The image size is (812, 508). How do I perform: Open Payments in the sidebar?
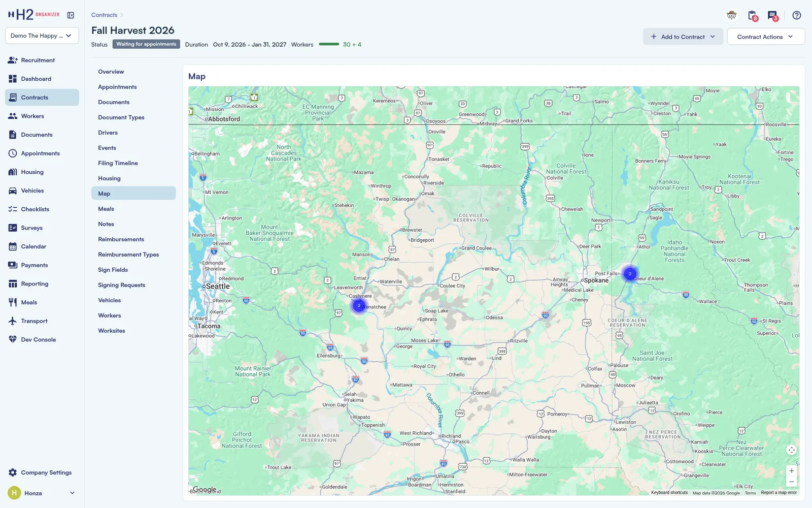coord(42,265)
